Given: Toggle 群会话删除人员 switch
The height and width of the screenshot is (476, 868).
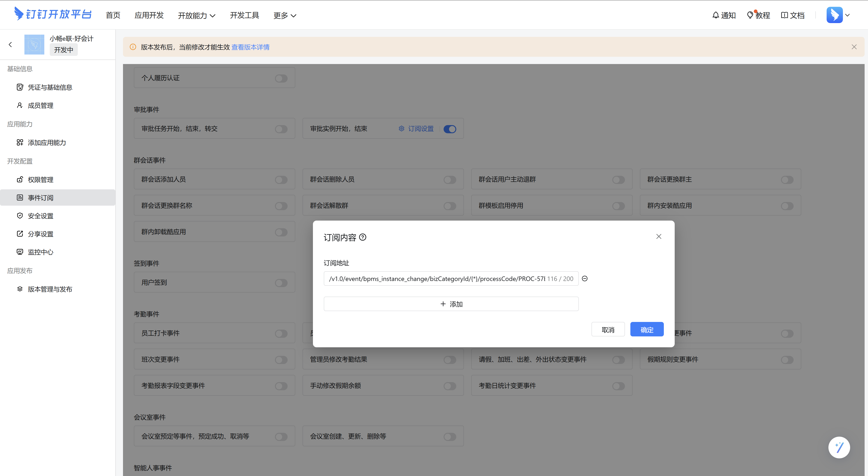Looking at the screenshot, I should click(x=449, y=180).
